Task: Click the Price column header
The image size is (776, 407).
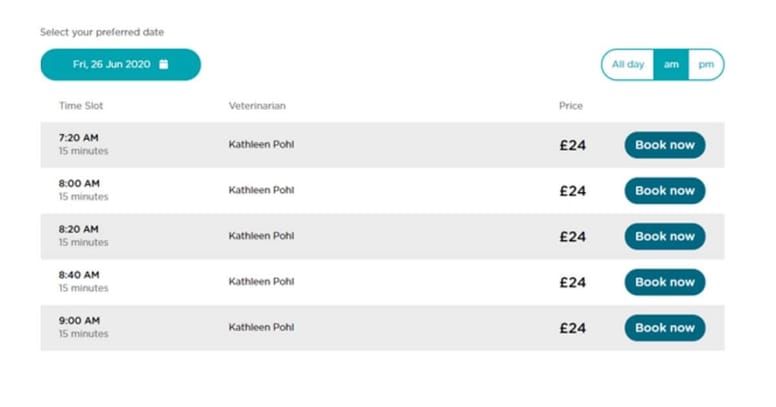Action: click(571, 106)
